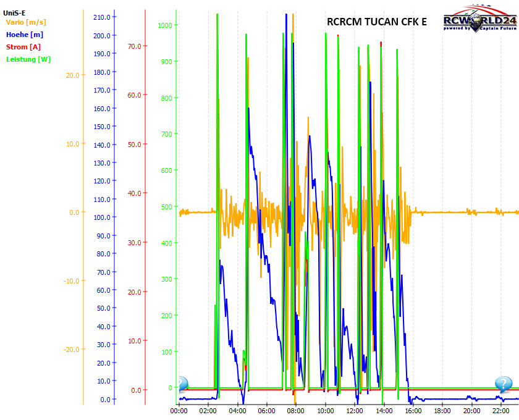The height and width of the screenshot is (420, 519).
Task: Click the 210.0 tick on blue altitude axis
Action: (101, 17)
